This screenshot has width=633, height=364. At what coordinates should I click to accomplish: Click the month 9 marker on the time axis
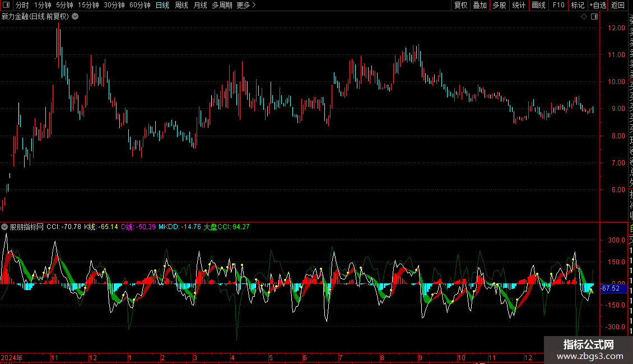tap(420, 357)
